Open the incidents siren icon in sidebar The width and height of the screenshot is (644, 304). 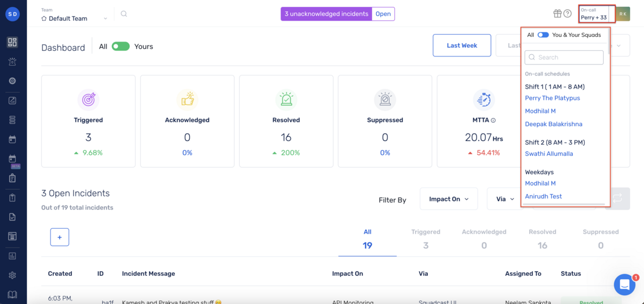[x=12, y=62]
